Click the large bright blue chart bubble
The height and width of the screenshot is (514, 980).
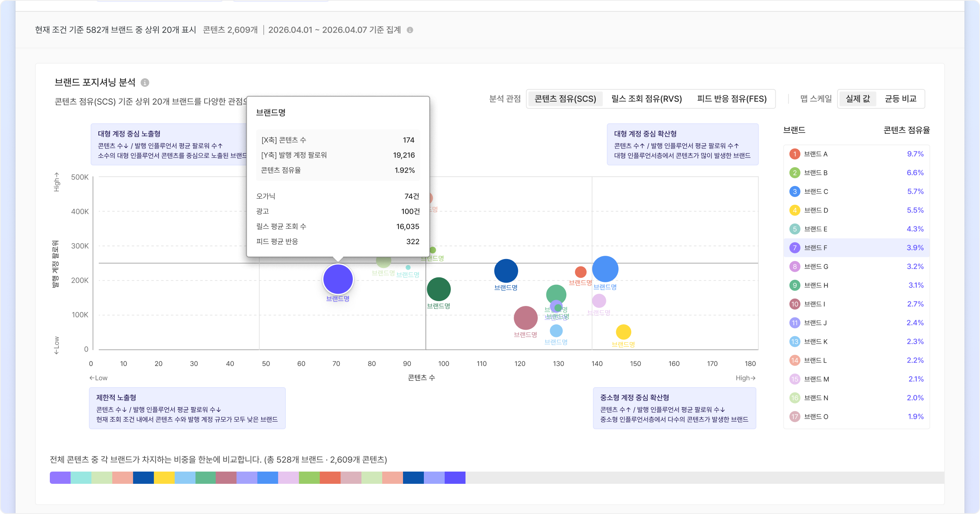coord(605,269)
